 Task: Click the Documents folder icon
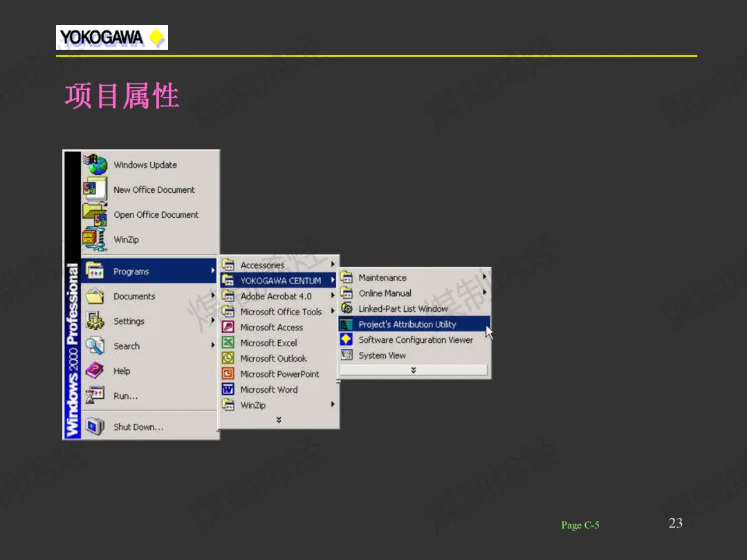[x=95, y=296]
